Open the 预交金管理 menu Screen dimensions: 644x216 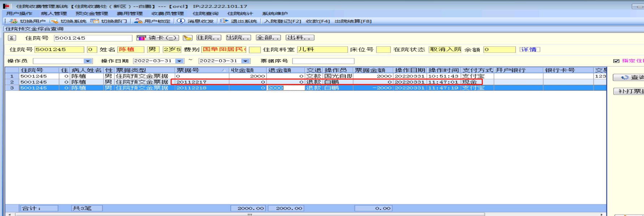(x=92, y=13)
